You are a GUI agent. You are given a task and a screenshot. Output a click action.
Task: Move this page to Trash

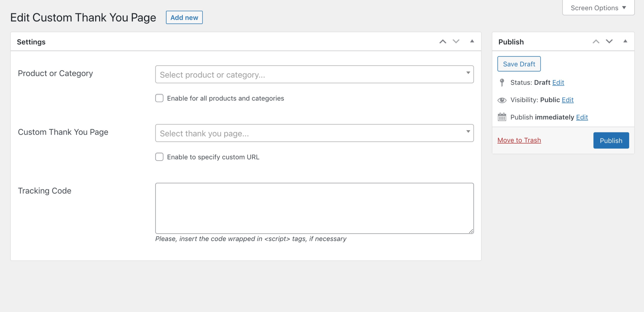(519, 140)
